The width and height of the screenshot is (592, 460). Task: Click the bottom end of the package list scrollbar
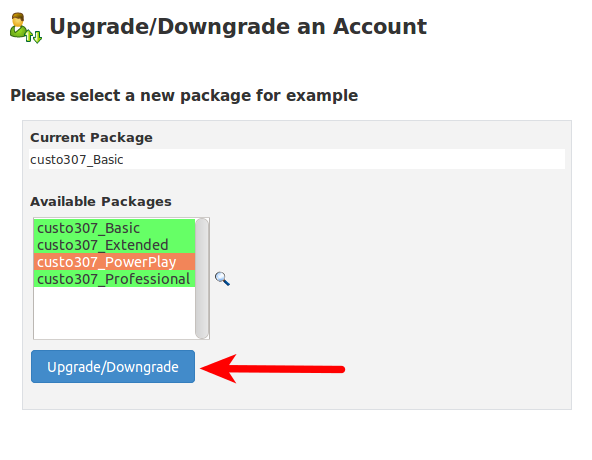202,335
